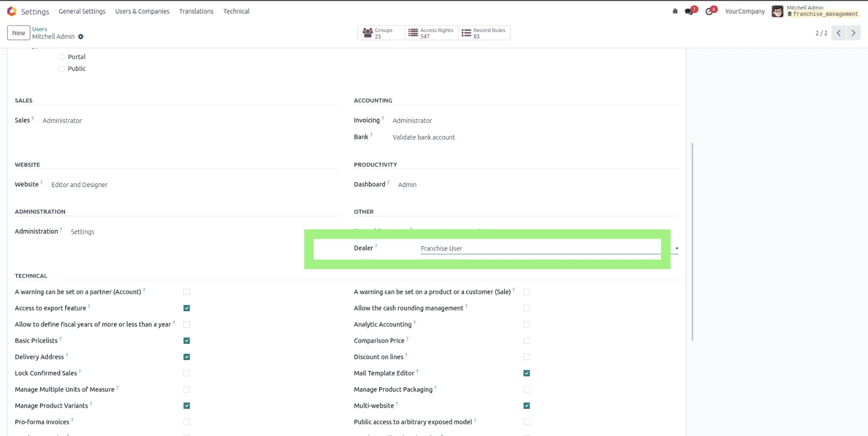Open the Users & Companies menu

[x=142, y=11]
